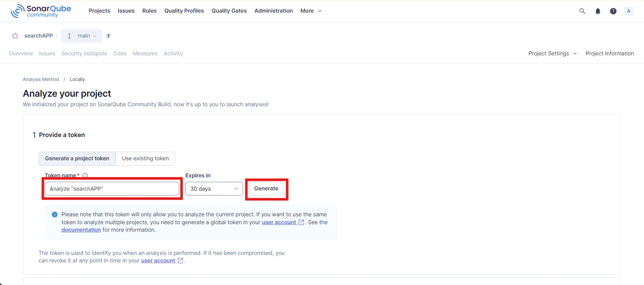The image size is (644, 285).
Task: Select the Use existing token option
Action: (x=146, y=159)
